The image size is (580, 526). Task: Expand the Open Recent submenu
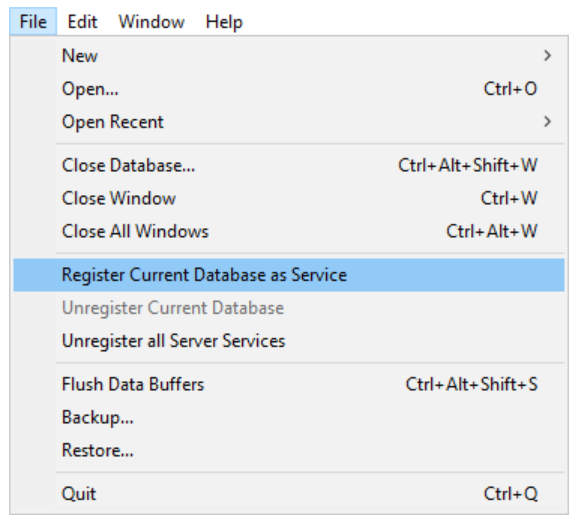[x=289, y=122]
